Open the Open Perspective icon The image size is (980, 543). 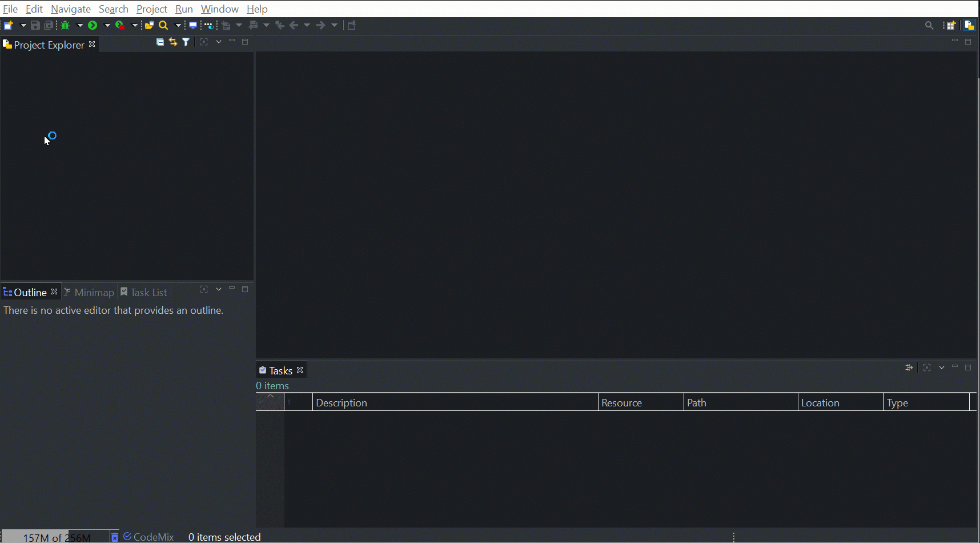[x=951, y=25]
